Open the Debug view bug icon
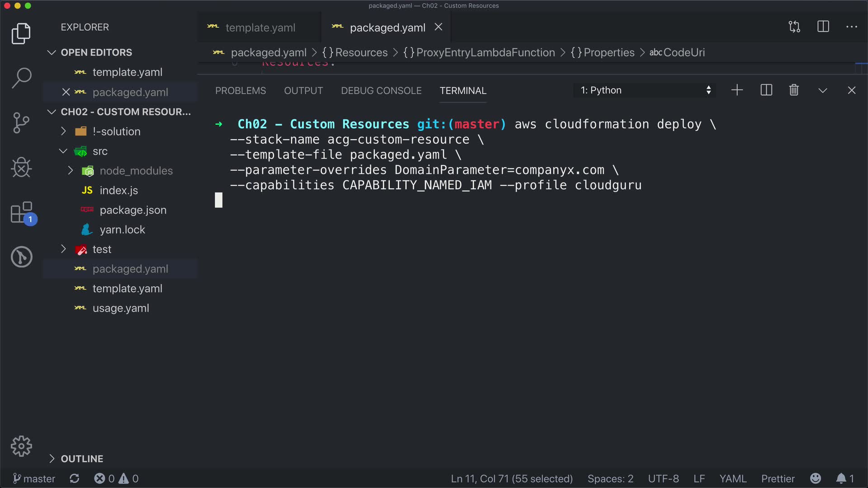868x488 pixels. [x=21, y=168]
